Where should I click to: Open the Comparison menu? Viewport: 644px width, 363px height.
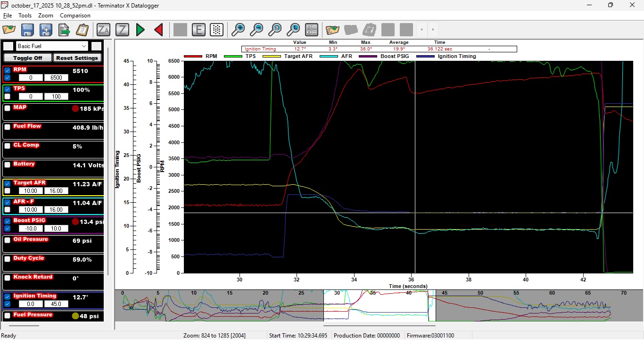tap(75, 16)
